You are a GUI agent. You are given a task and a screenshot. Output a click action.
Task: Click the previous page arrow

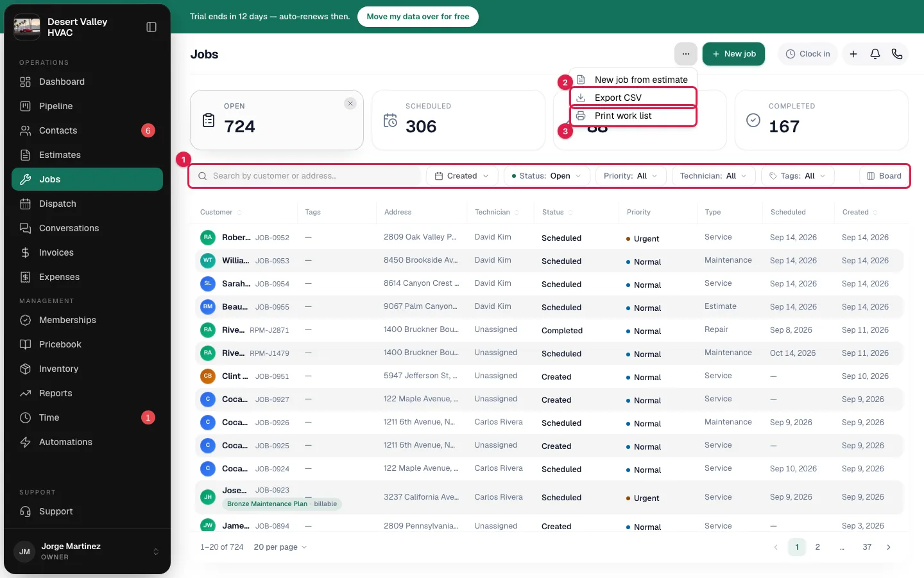(776, 547)
